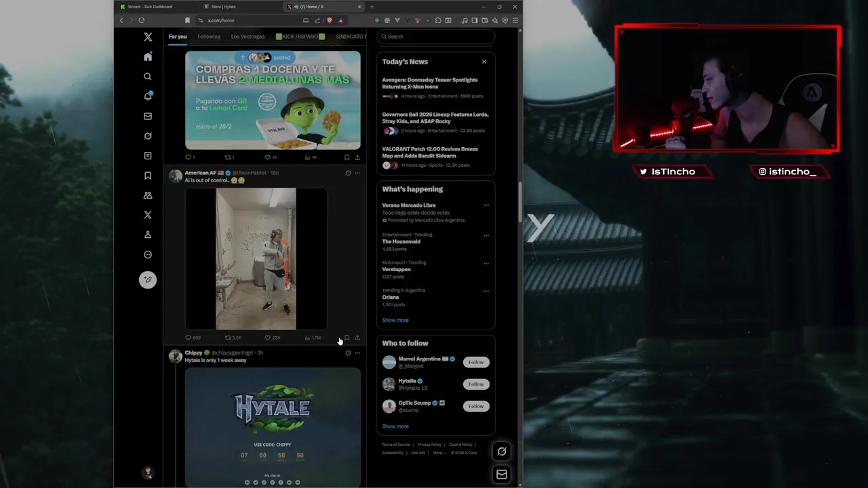Click the Brave shields lion icon
The image size is (868, 488).
(330, 20)
